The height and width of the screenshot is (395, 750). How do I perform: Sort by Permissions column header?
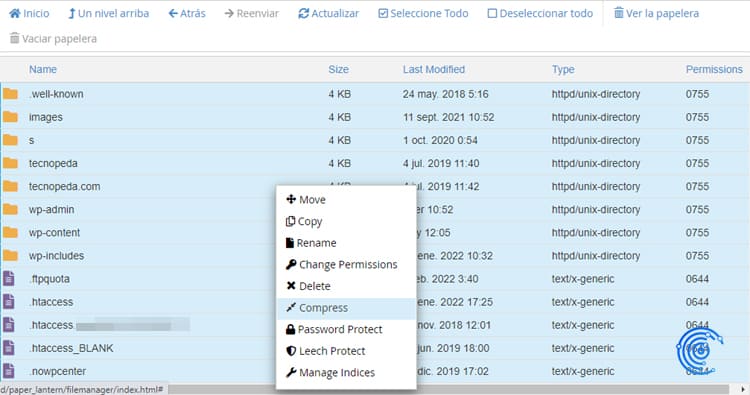pyautogui.click(x=714, y=69)
